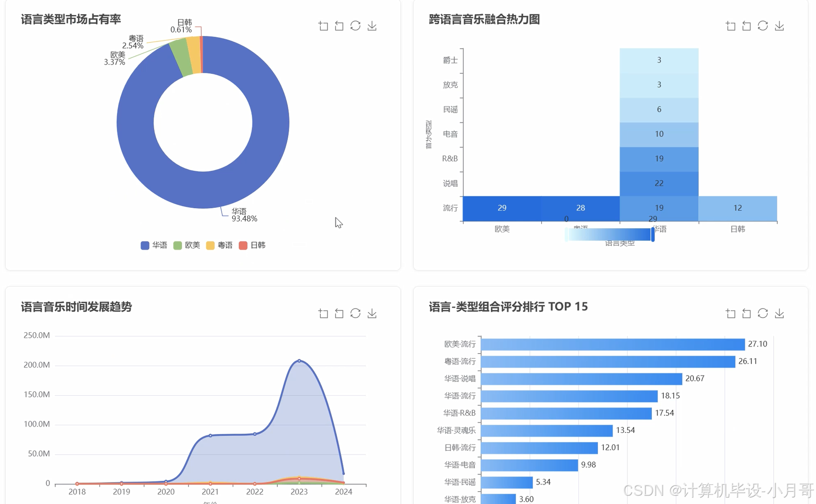Click the heatmap cell showing 29 under 欧美
Screen dimensions: 816x504
click(x=502, y=208)
